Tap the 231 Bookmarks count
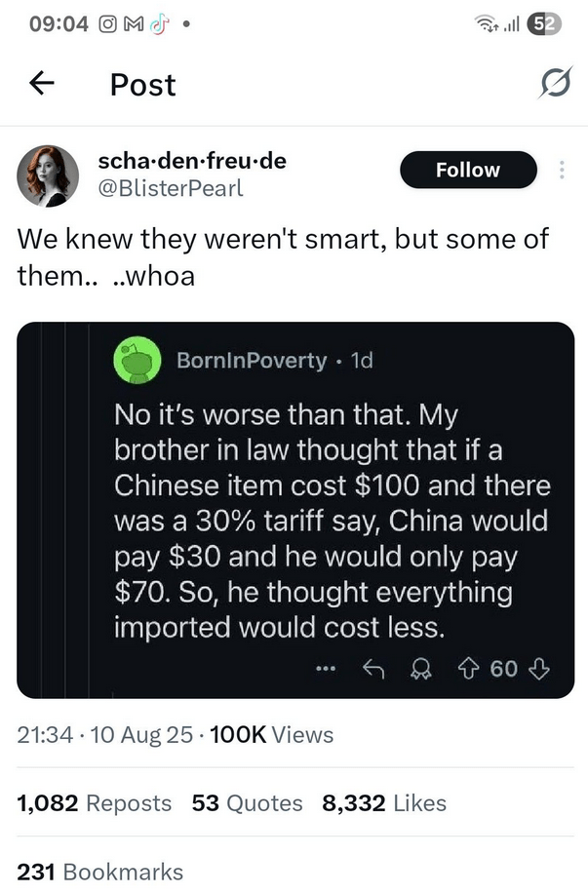 tap(100, 871)
